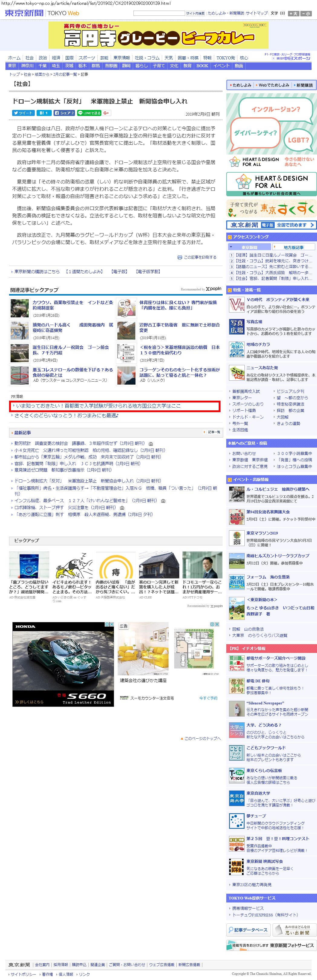Open the 地域のチカラ feature icon
The image size is (317, 980).
237,350
